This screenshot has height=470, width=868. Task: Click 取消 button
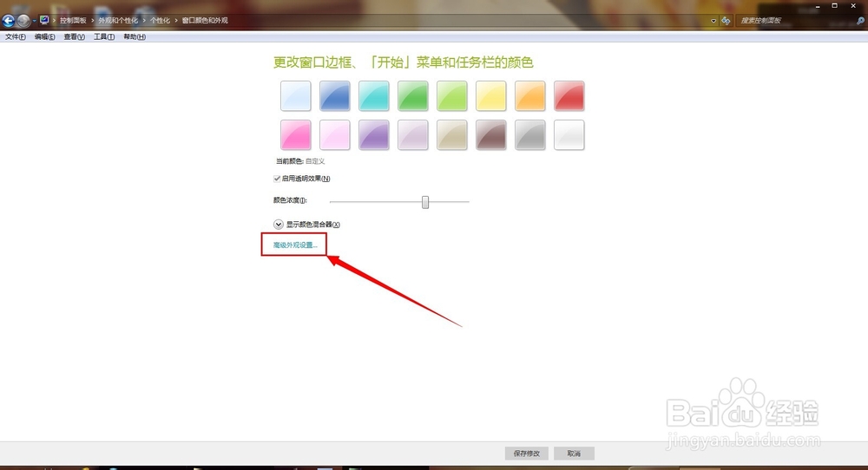click(x=574, y=454)
